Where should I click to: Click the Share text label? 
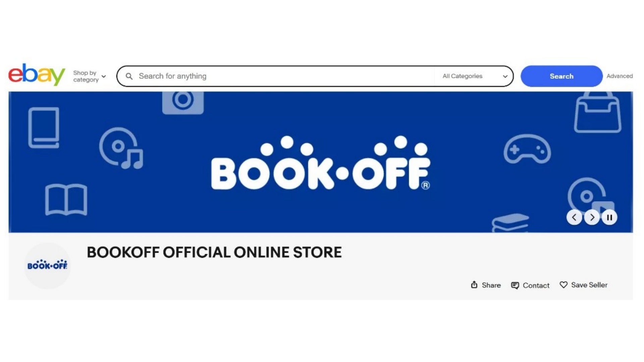[x=491, y=285]
